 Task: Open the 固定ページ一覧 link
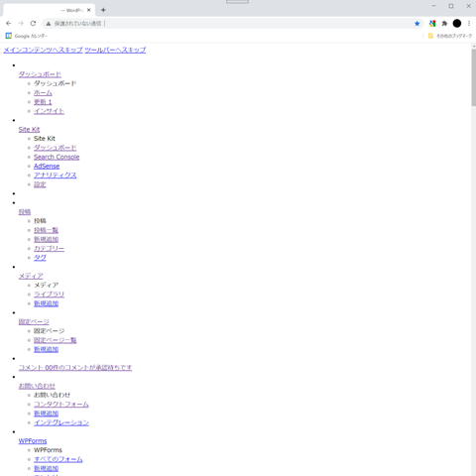pyautogui.click(x=55, y=340)
